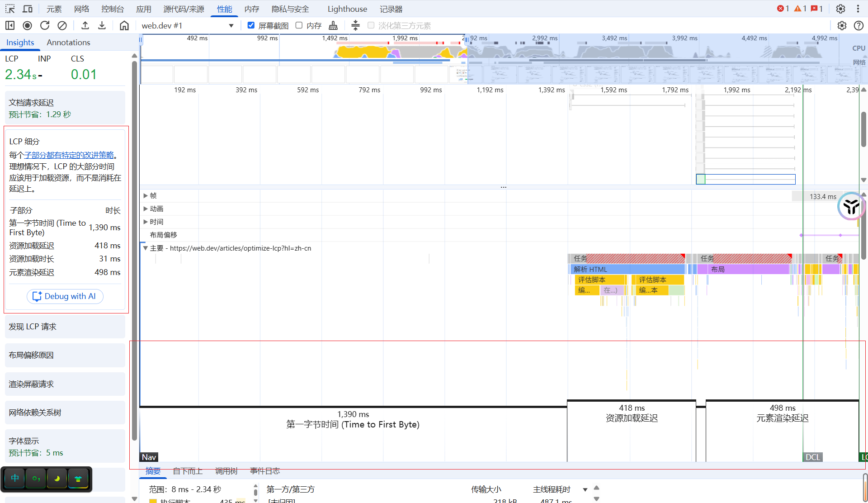Viewport: 868px width, 503px height.
Task: Click the download profile icon
Action: pyautogui.click(x=102, y=26)
